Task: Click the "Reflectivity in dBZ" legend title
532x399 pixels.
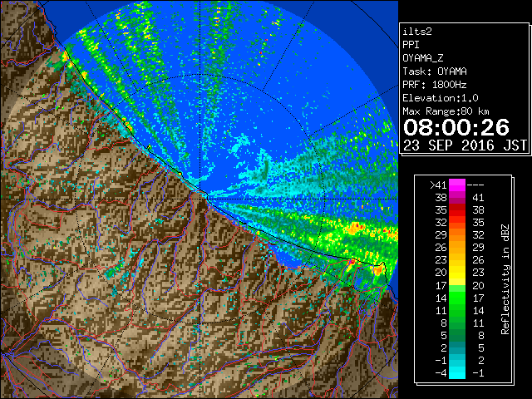Action: coord(505,279)
